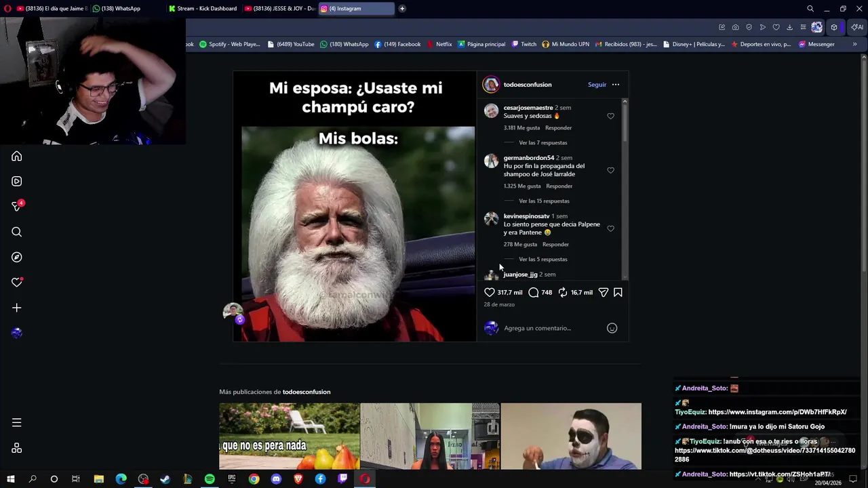Click the repost icon showing 16,7 mil

pyautogui.click(x=563, y=292)
